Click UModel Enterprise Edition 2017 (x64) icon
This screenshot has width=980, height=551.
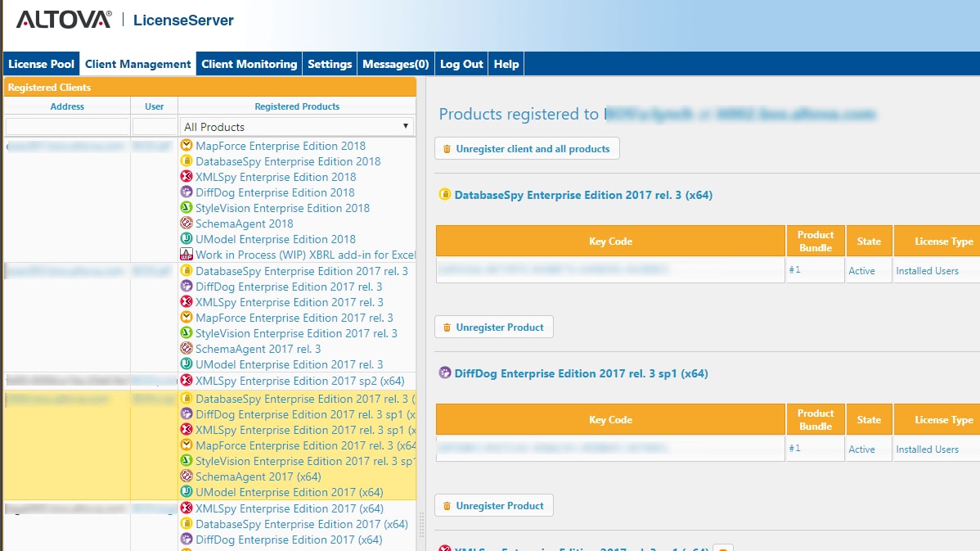[187, 491]
